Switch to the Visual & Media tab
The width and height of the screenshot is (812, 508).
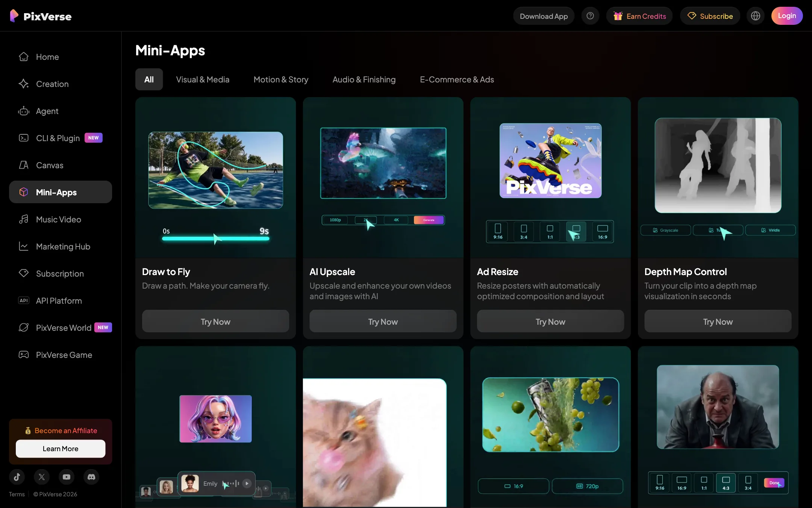pyautogui.click(x=203, y=79)
